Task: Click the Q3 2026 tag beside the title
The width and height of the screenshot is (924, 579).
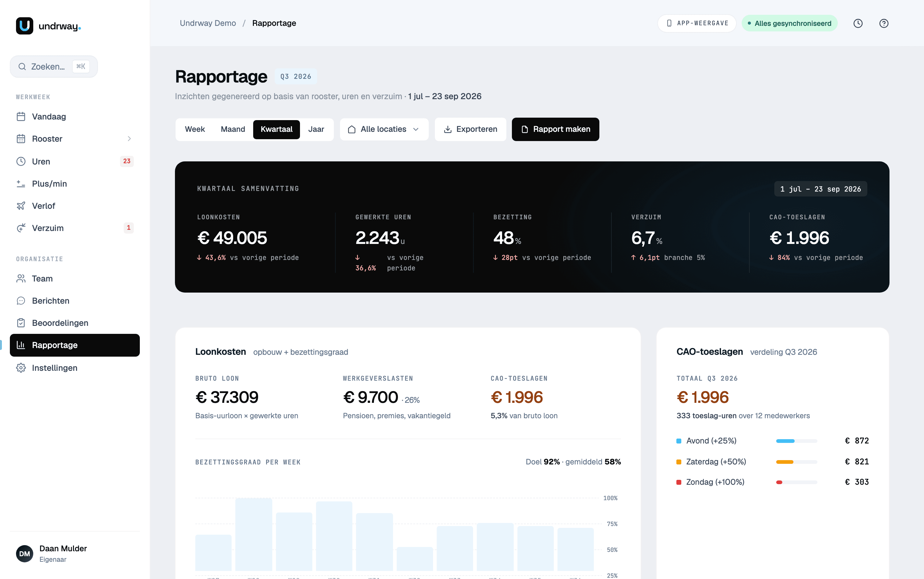Action: coord(296,77)
